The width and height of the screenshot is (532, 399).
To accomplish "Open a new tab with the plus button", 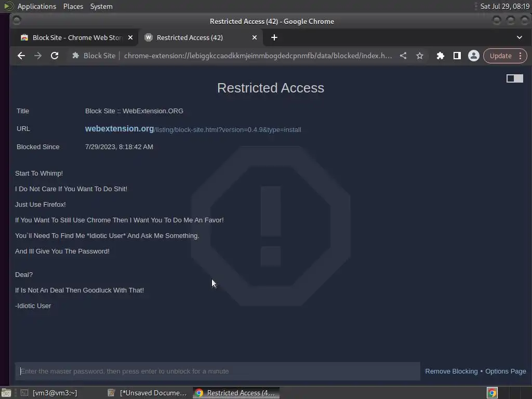I will pyautogui.click(x=274, y=37).
